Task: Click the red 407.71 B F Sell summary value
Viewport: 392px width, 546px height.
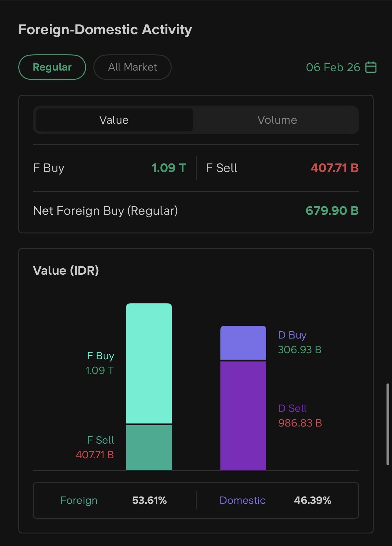Action: [x=335, y=168]
